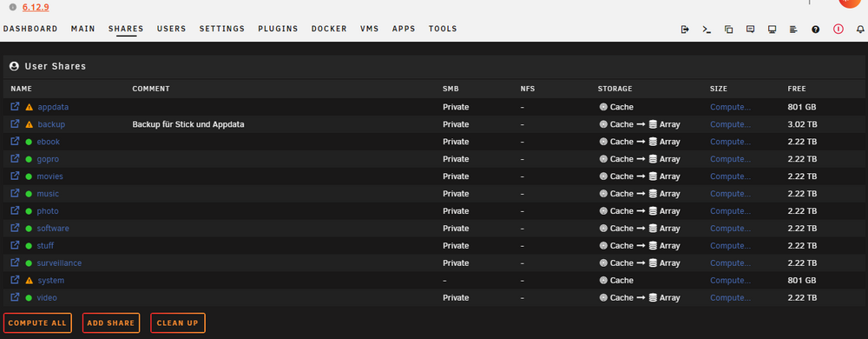Click the warning triangle next to appdata
Image resolution: width=868 pixels, height=339 pixels.
coord(29,107)
